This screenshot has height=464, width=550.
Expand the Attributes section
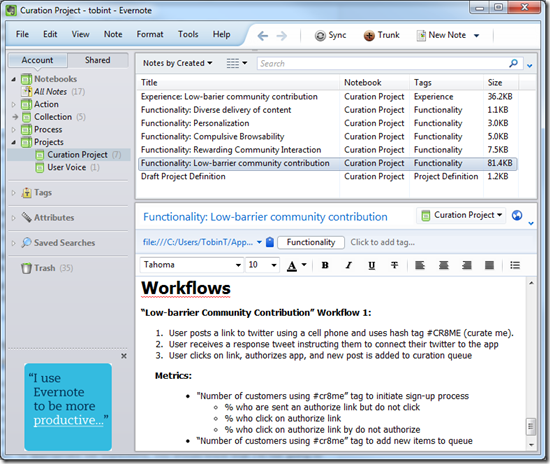tap(13, 218)
